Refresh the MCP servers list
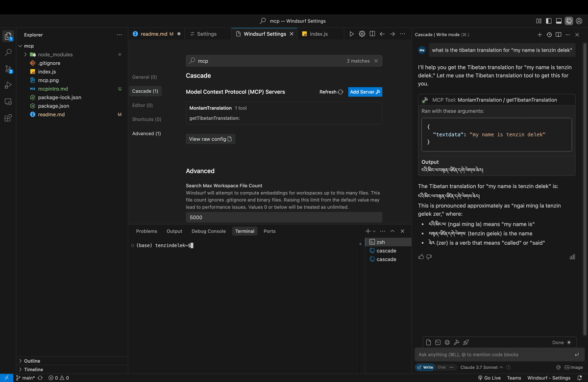 click(331, 92)
